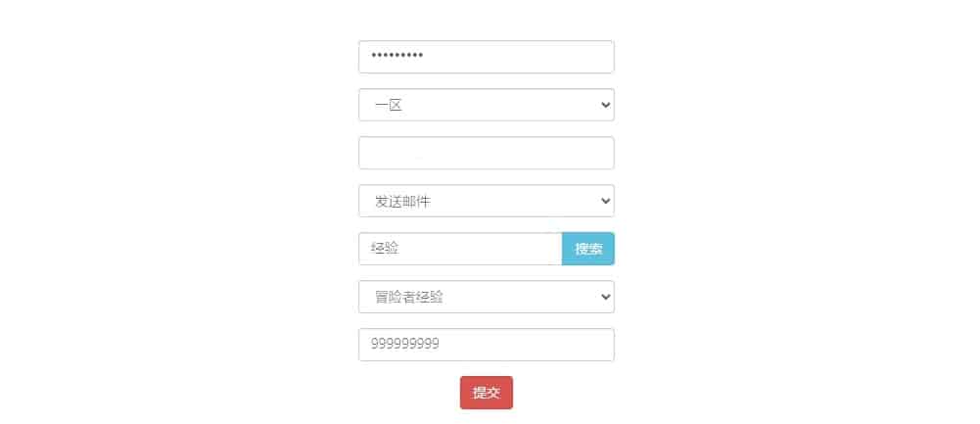Screen dimensions: 980x424
Task: Select the 一区 text in region selector
Action: coord(388,105)
